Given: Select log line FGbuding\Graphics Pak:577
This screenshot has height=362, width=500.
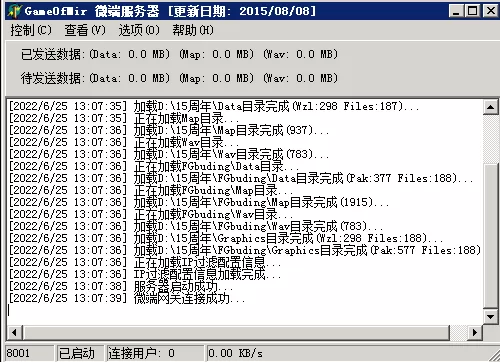Looking at the screenshot, I should pos(245,250).
